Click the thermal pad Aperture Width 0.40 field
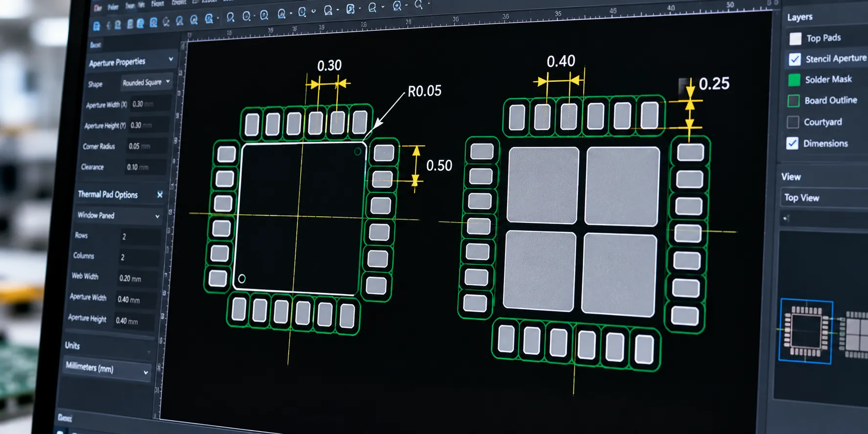868x434 pixels. pyautogui.click(x=136, y=299)
